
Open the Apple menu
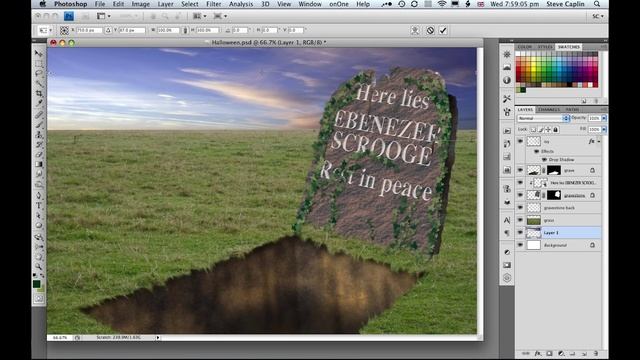click(x=43, y=4)
